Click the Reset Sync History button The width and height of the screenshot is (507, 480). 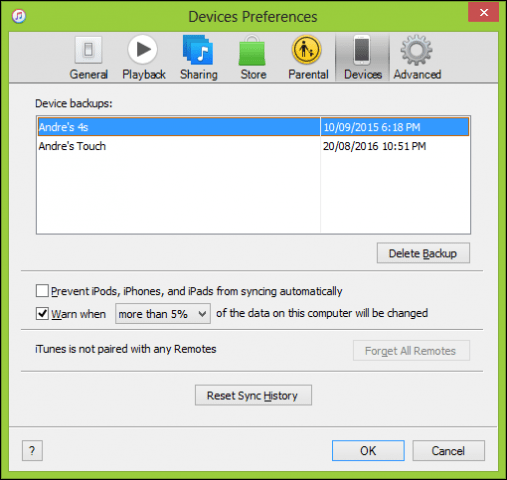(x=253, y=395)
